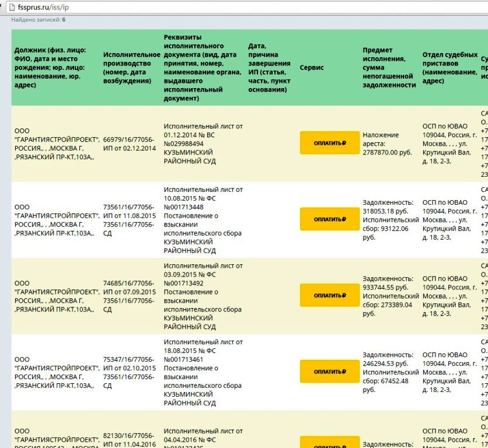Click debtor cell in the 66979/16/77056-ИП row
Image resolution: width=488 pixels, height=448 pixels.
click(57, 143)
